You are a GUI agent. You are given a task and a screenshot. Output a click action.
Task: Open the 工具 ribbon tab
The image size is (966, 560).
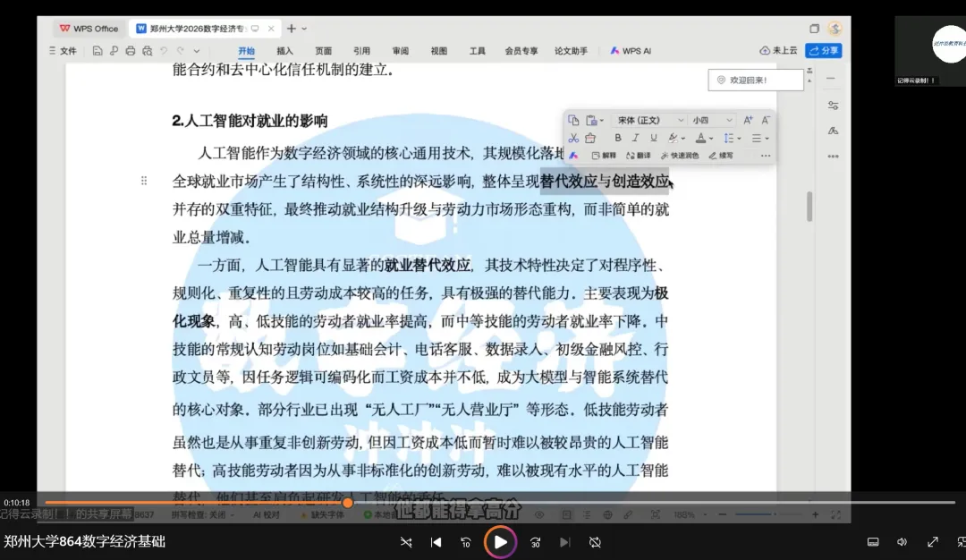click(x=478, y=50)
